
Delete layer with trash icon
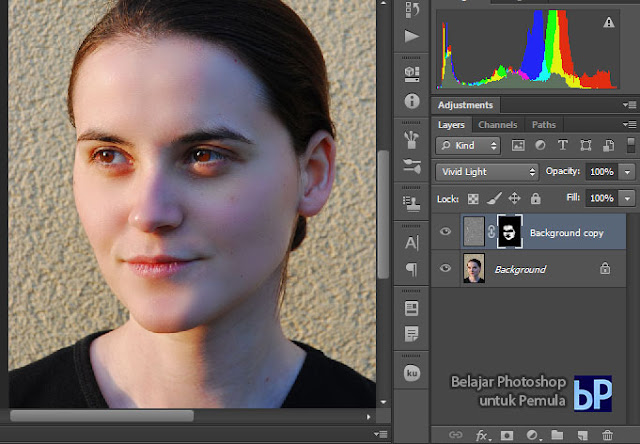(x=607, y=435)
